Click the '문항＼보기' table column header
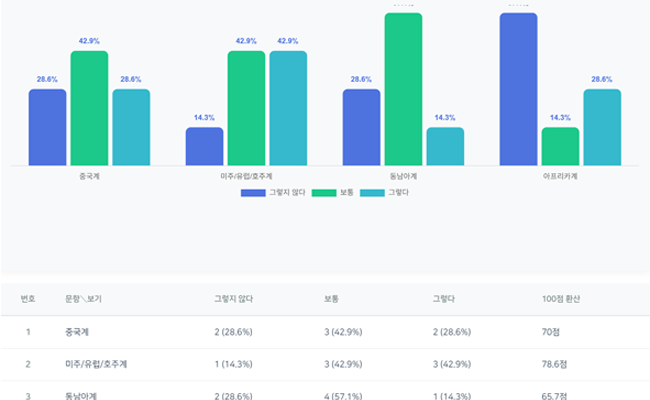 [83, 299]
